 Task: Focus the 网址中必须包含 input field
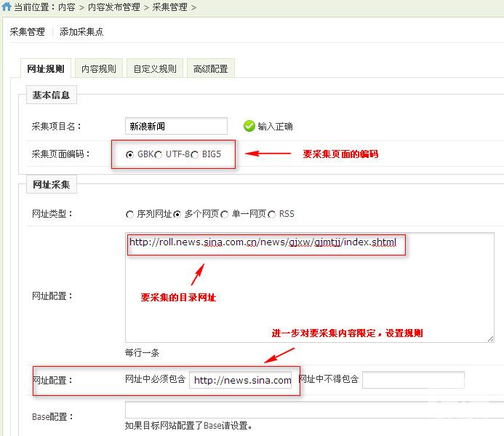[242, 381]
